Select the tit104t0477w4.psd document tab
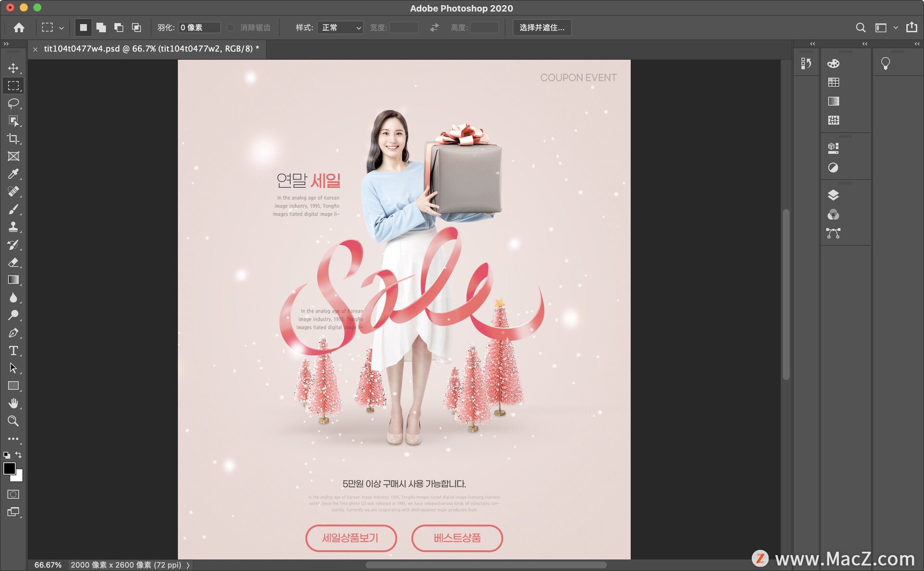 point(151,49)
